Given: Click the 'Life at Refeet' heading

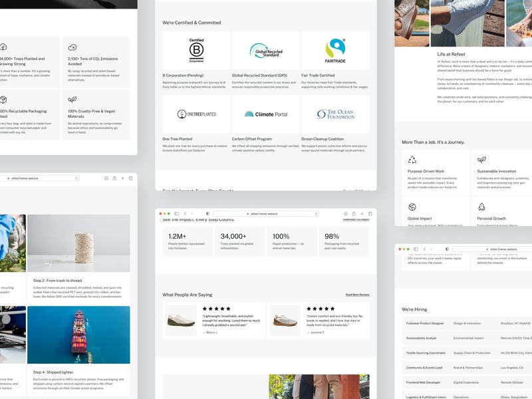Looking at the screenshot, I should 451,55.
